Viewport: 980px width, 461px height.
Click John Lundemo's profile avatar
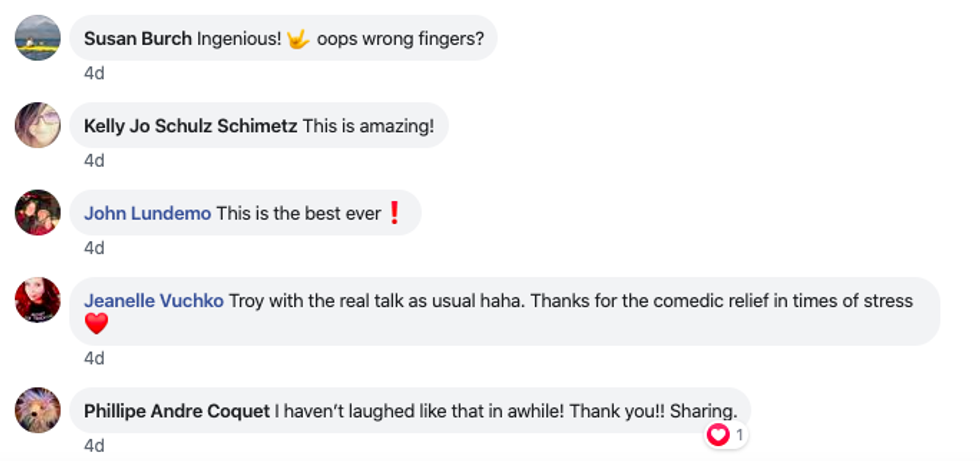38,212
